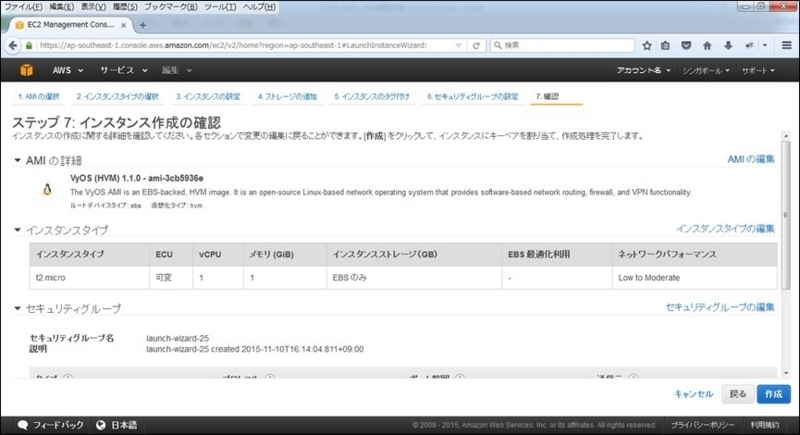Screen dimensions: 800x435
Task: Open the AWS dropdown menu
Action: 67,70
